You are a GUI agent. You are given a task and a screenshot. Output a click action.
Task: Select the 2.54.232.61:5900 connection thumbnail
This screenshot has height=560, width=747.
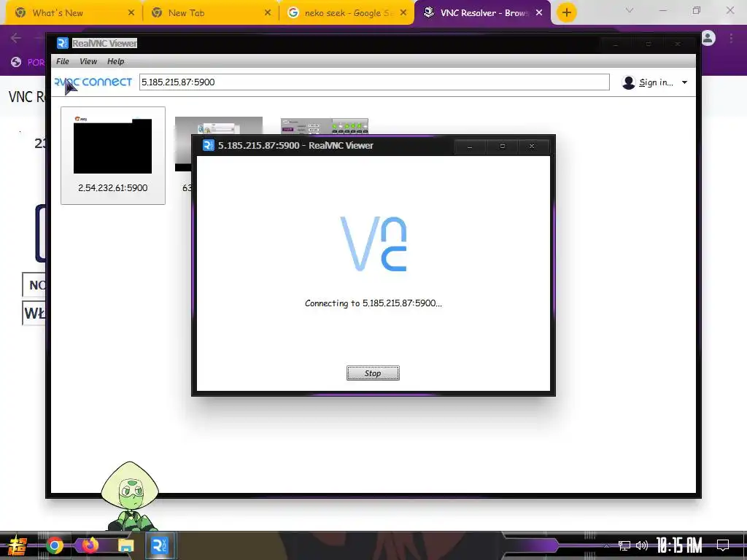[113, 156]
